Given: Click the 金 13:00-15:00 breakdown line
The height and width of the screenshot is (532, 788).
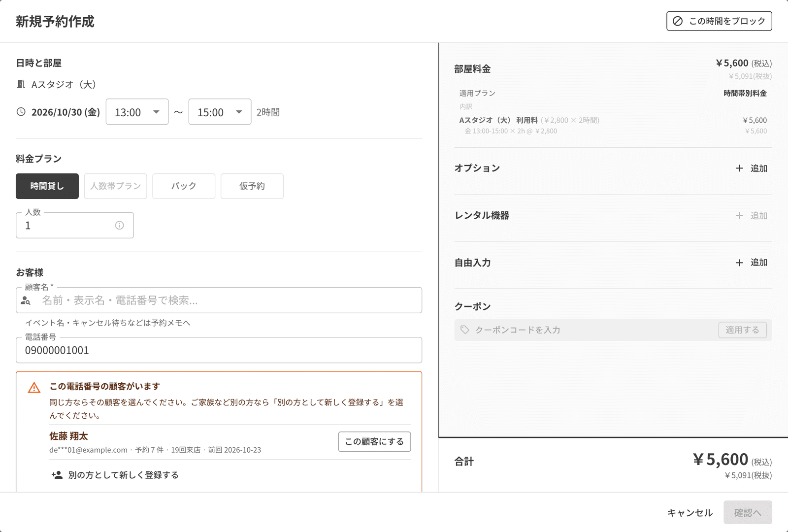Looking at the screenshot, I should pyautogui.click(x=511, y=131).
